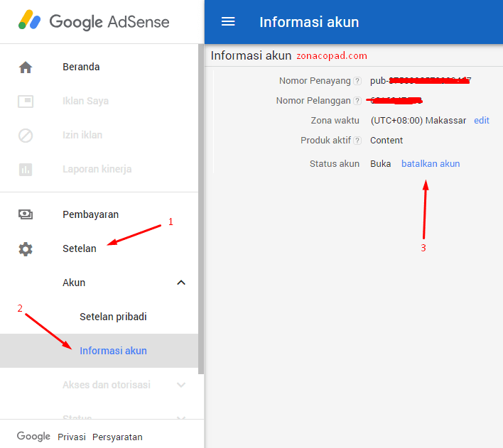Open help for Nomor Penayang
The image size is (503, 448).
(357, 81)
